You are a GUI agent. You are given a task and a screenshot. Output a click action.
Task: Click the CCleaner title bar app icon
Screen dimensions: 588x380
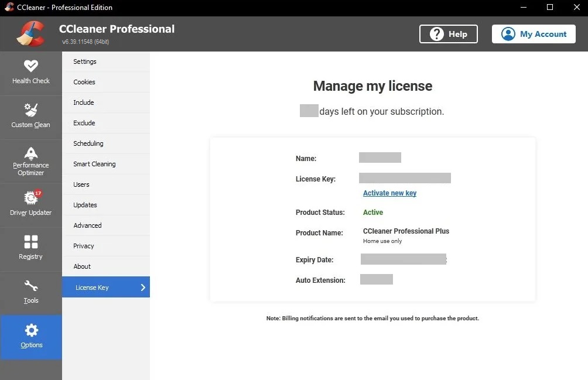pos(9,7)
